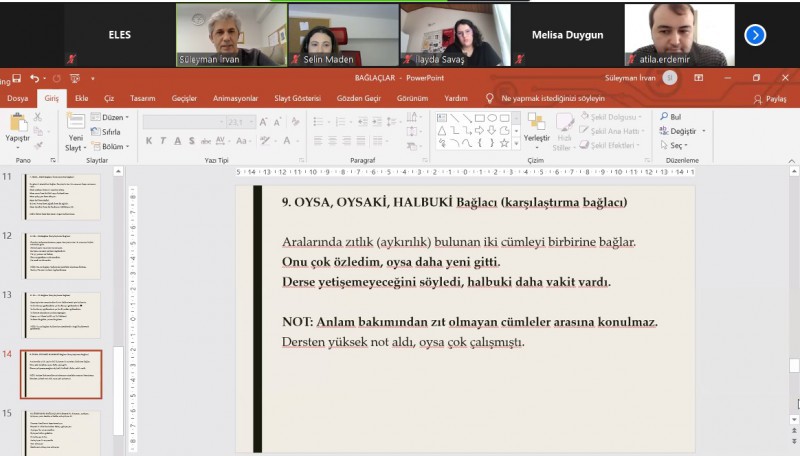
Task: Select the star shape in shapes gallery
Action: (505, 143)
